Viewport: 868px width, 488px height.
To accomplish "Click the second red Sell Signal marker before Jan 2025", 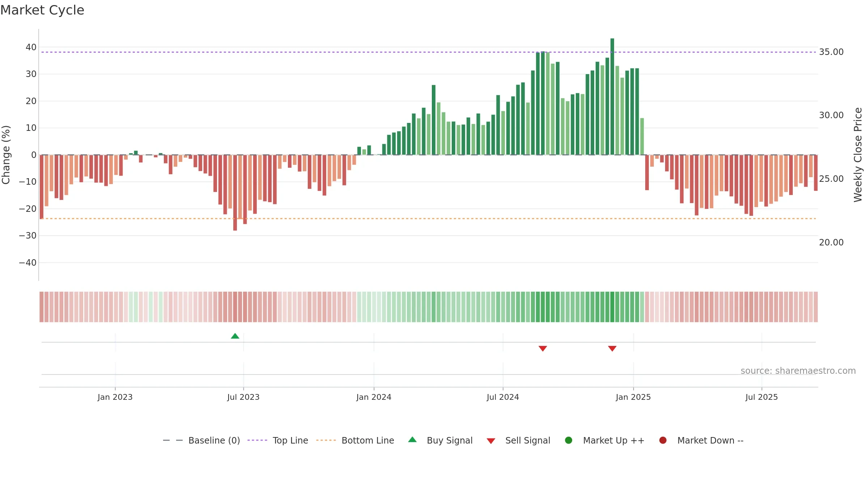I will click(x=612, y=348).
